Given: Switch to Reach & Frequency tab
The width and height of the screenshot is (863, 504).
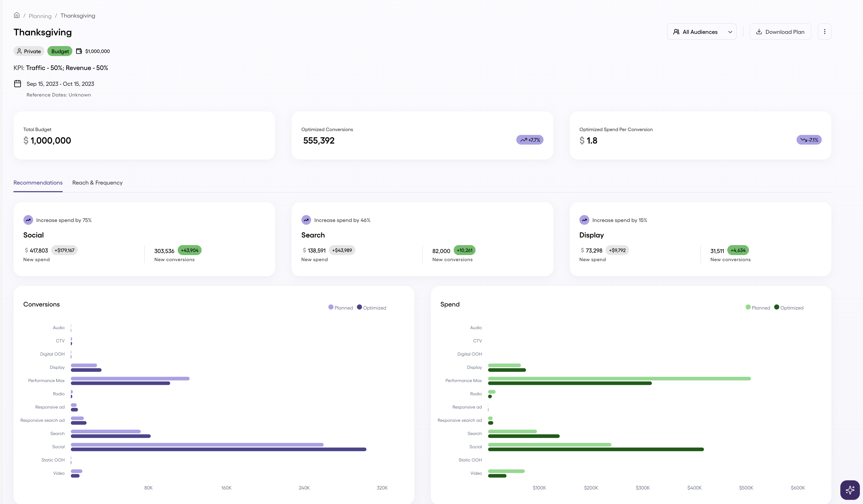Looking at the screenshot, I should click(97, 183).
